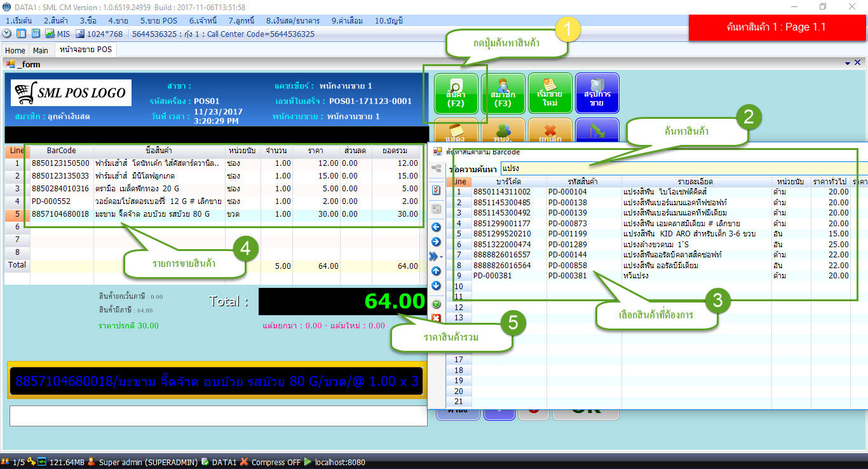The width and height of the screenshot is (868, 469).
Task: Switch to the Home tab
Action: tap(15, 50)
